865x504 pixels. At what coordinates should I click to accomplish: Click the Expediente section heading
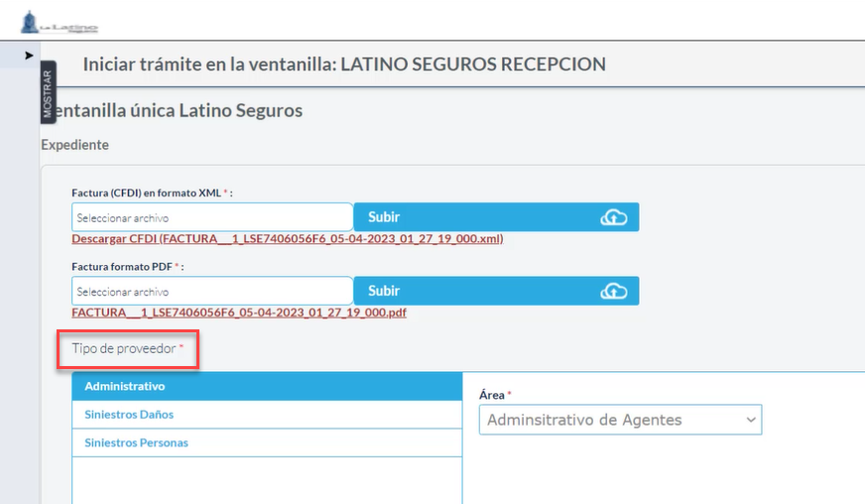(75, 145)
